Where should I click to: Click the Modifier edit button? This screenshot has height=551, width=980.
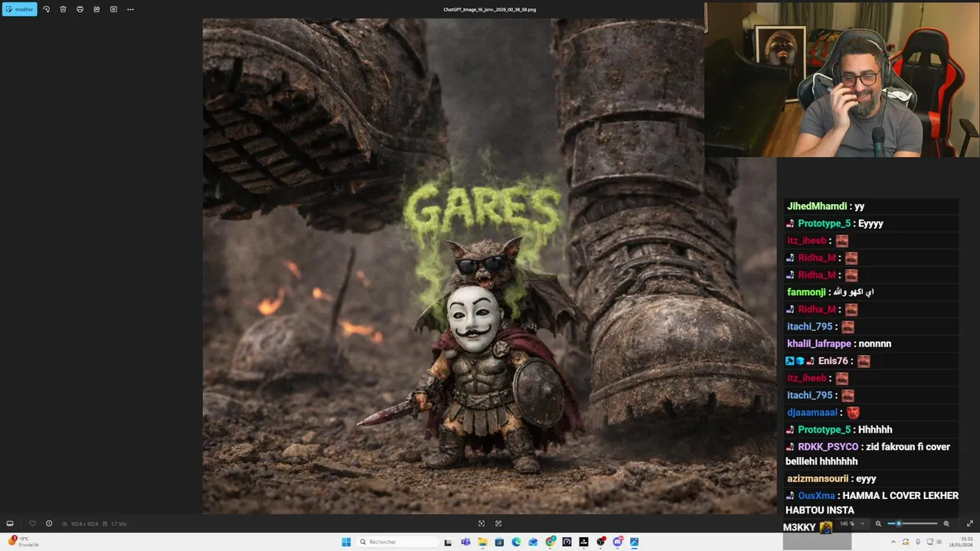19,9
